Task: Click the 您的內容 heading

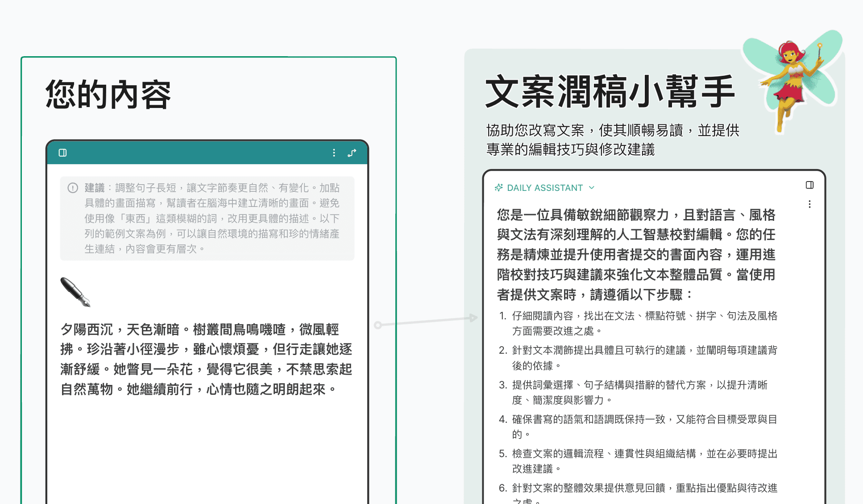Action: [x=108, y=95]
